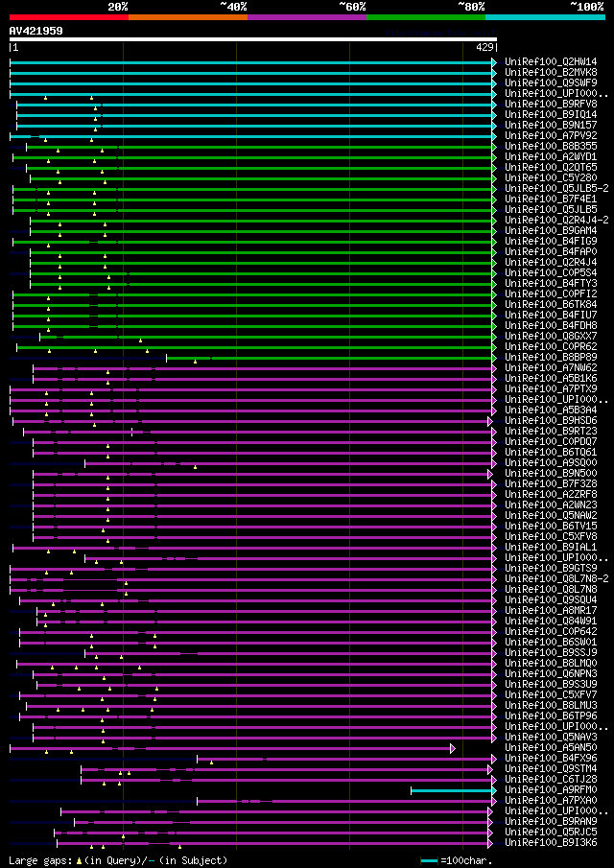This screenshot has height=868, width=614.
Task: Select the UniRef100_B4FIG9 label
Action: [551, 241]
